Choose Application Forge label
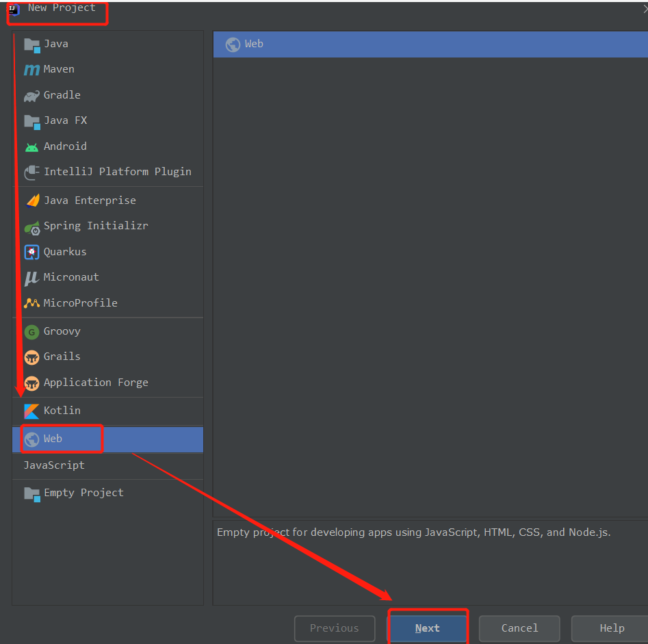This screenshot has height=644, width=648. tap(96, 383)
